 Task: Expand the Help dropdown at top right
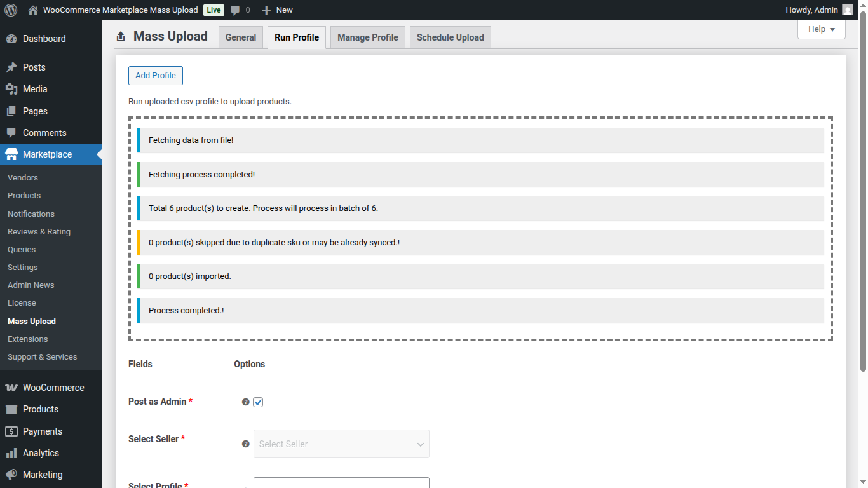pyautogui.click(x=821, y=29)
